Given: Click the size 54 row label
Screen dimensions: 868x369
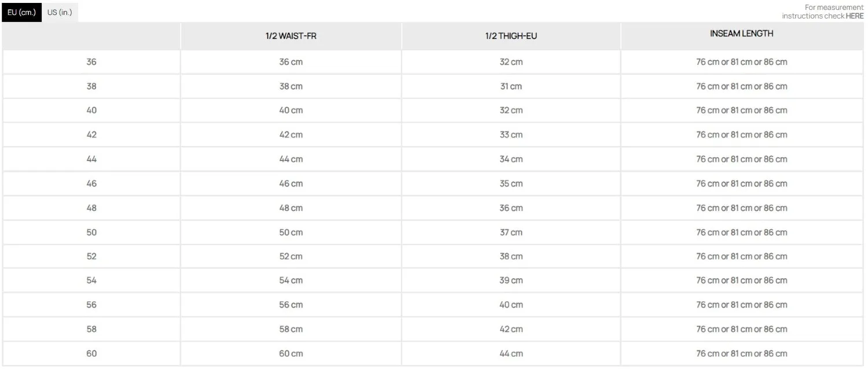Looking at the screenshot, I should click(91, 280).
